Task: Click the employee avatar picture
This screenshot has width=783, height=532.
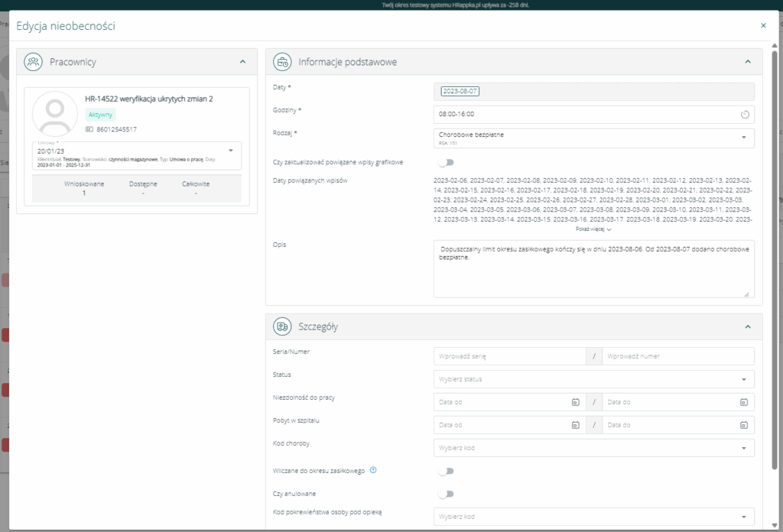Action: [x=55, y=114]
